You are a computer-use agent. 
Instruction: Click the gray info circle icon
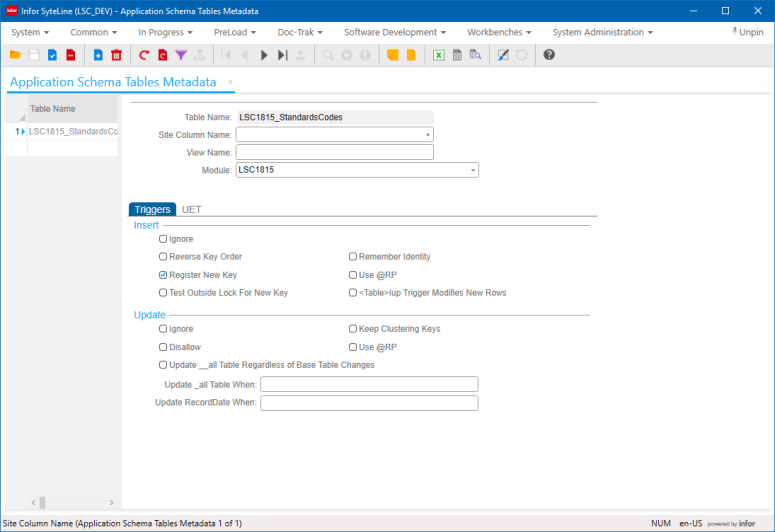point(365,55)
